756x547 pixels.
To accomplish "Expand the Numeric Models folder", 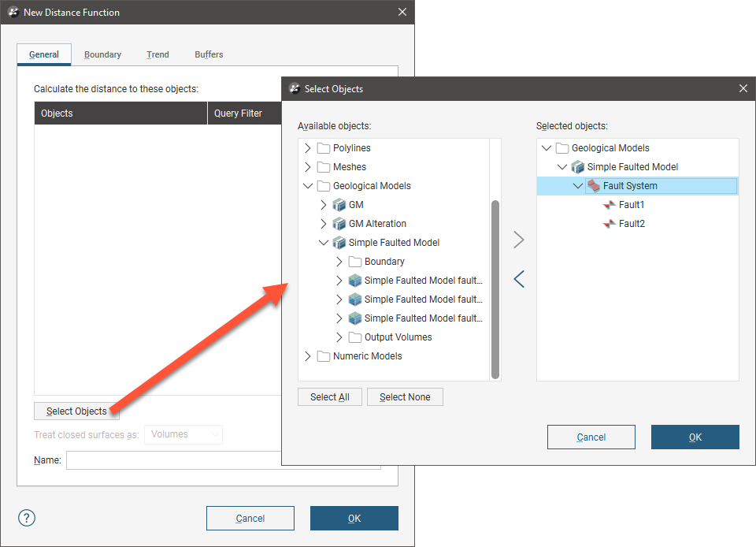I will pos(307,356).
